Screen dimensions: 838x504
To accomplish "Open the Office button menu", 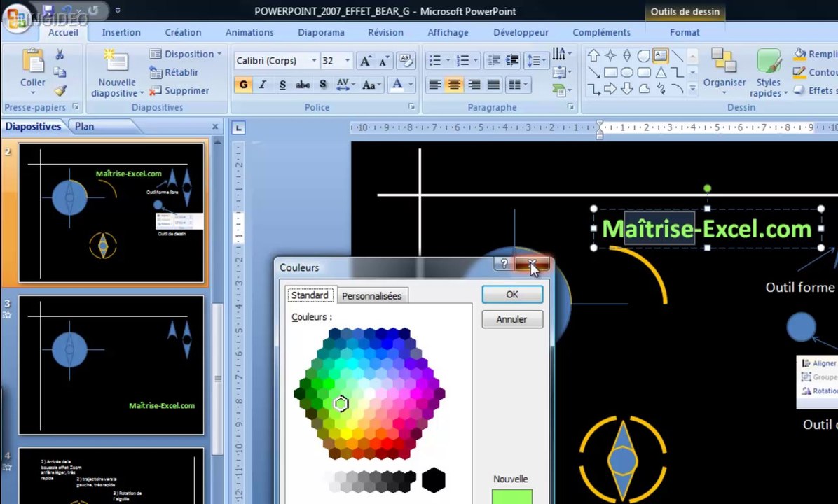I will point(16,19).
